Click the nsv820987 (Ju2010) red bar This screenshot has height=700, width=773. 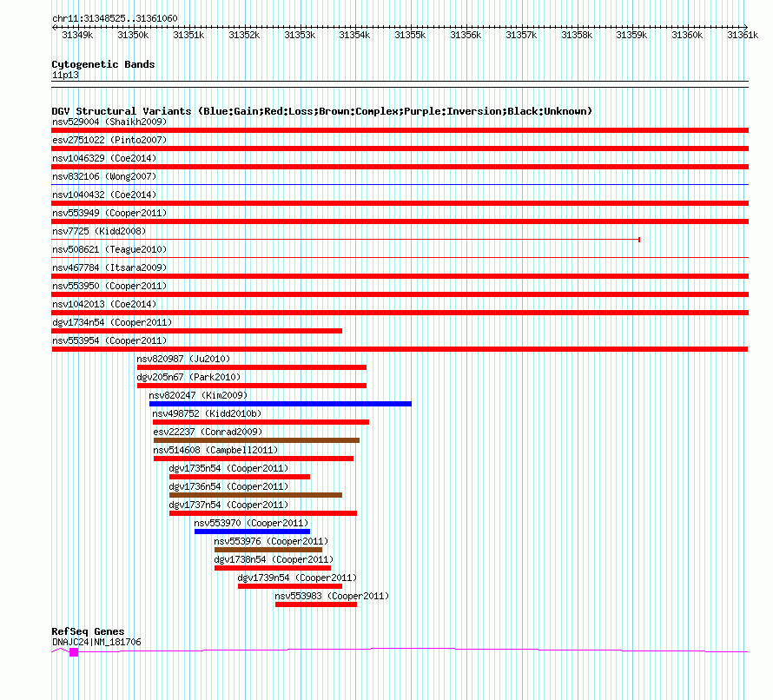(x=251, y=367)
